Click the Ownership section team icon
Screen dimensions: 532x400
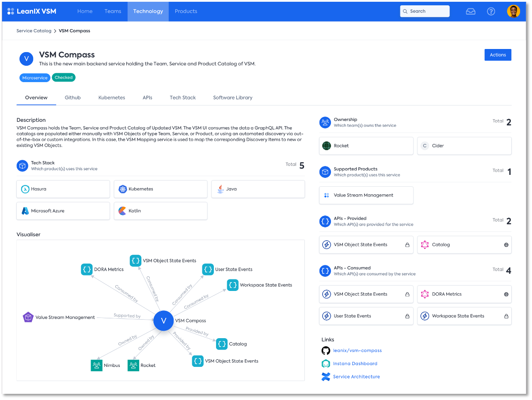325,122
